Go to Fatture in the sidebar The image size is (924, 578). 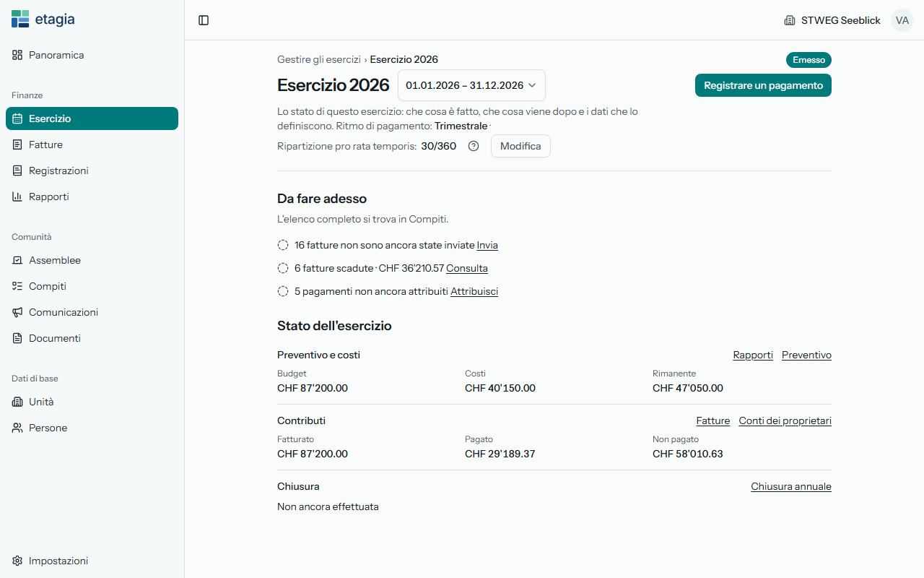(92, 144)
